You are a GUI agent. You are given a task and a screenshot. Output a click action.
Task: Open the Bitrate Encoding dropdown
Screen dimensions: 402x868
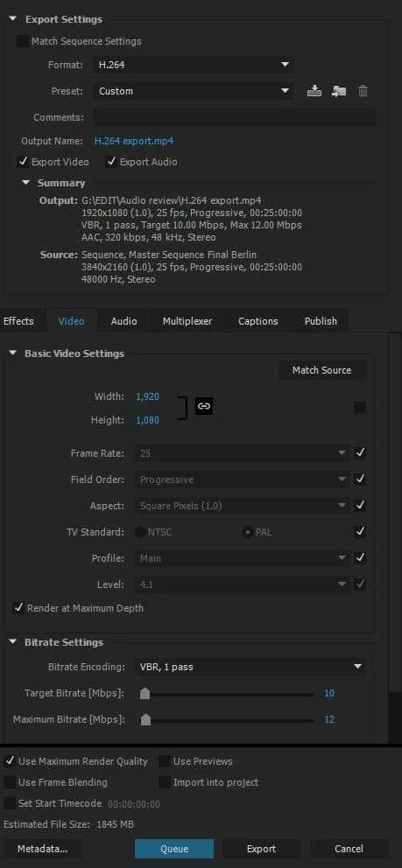(250, 667)
